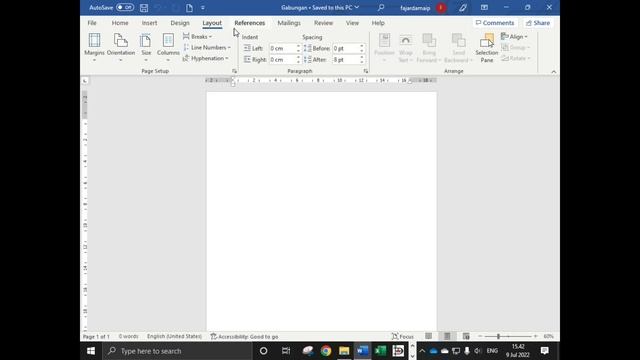Open the Comments pane button
Image resolution: width=640 pixels, height=360 pixels.
(495, 23)
